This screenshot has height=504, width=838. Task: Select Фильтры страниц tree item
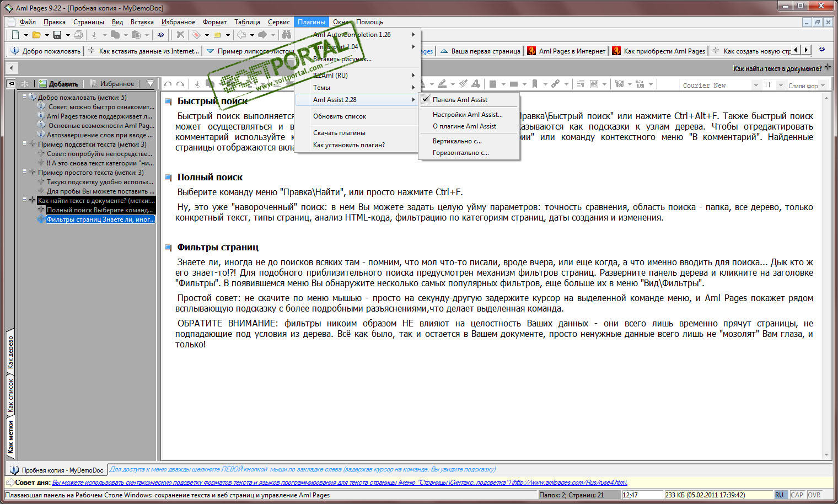[100, 219]
